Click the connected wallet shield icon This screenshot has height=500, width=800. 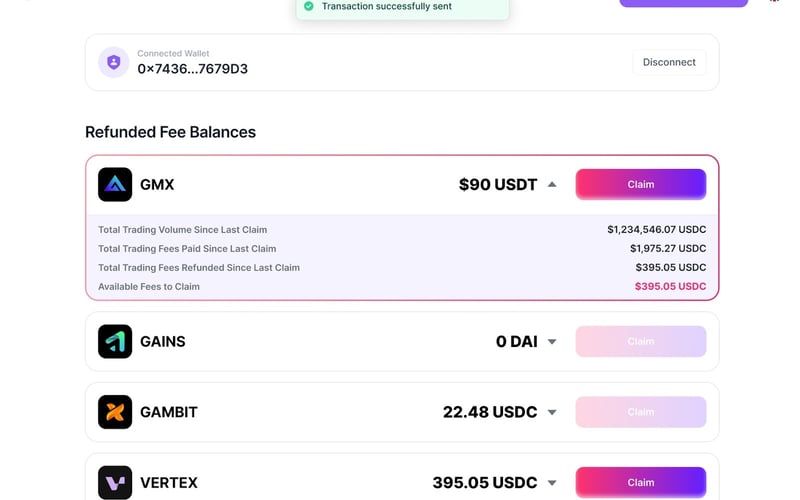tap(114, 62)
